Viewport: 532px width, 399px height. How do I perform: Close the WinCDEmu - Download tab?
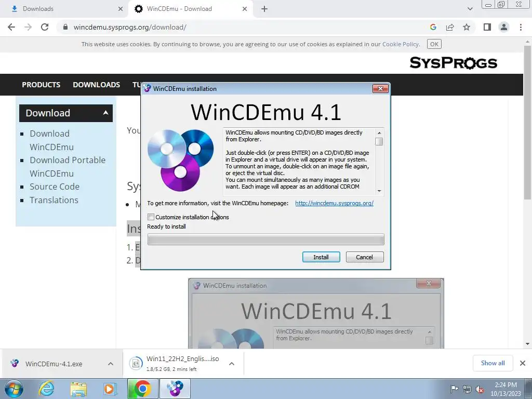tap(245, 9)
